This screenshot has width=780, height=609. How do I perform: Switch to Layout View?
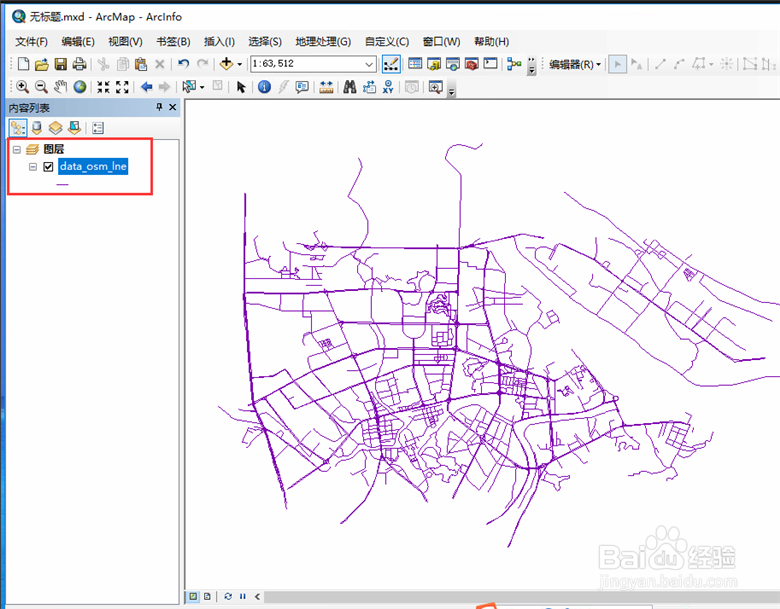207,596
